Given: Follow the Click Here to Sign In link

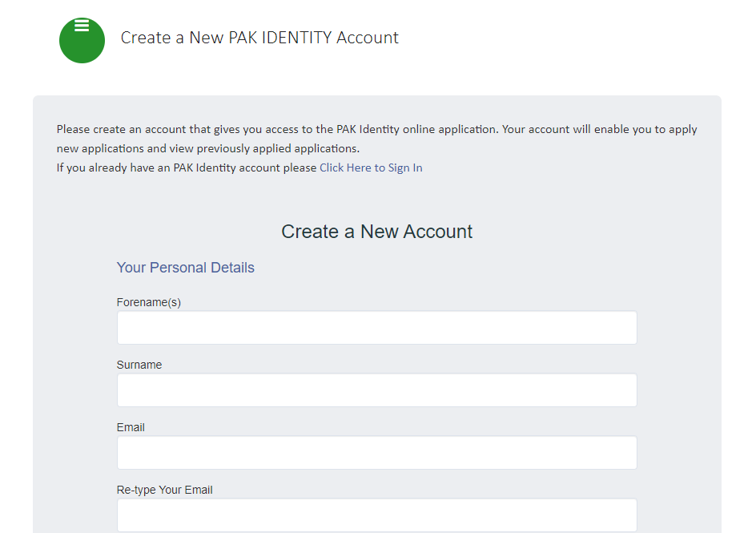Looking at the screenshot, I should point(371,168).
